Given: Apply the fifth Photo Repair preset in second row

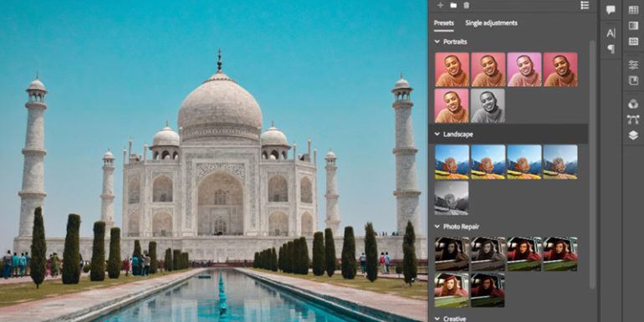Looking at the screenshot, I should (452, 290).
